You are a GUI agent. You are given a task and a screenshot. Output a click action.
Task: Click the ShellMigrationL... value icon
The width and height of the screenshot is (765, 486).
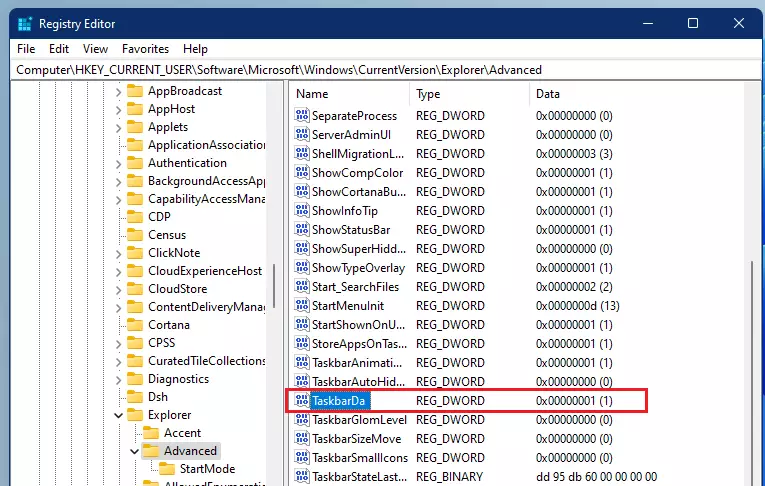click(x=302, y=153)
